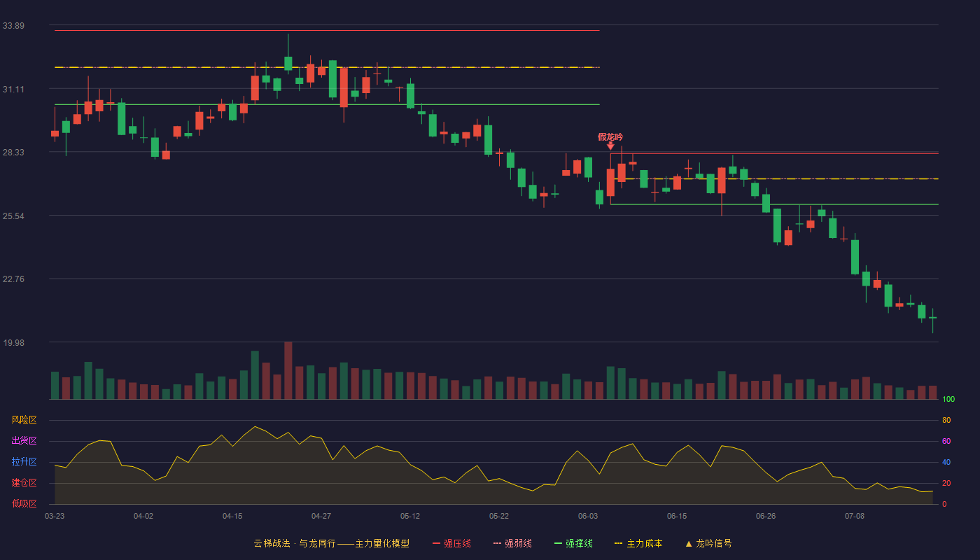
Task: Select the 出货区 zone label
Action: 24,441
